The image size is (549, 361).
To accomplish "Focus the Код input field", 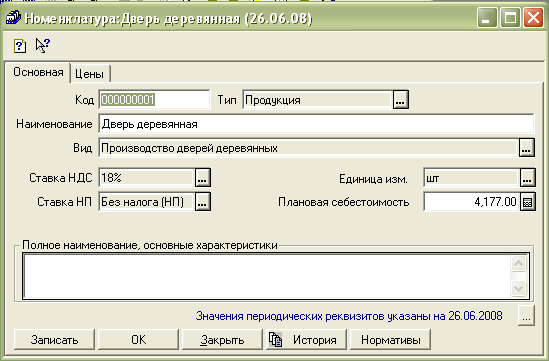I will pos(154,100).
